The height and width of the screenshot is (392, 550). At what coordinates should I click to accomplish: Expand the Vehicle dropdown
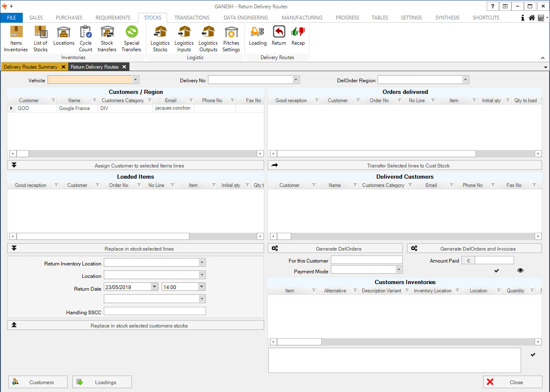pyautogui.click(x=135, y=79)
